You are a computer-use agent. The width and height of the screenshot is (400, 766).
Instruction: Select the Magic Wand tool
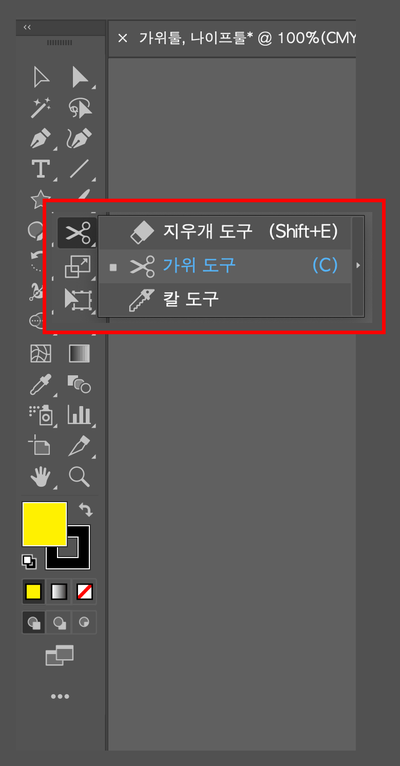(x=41, y=107)
